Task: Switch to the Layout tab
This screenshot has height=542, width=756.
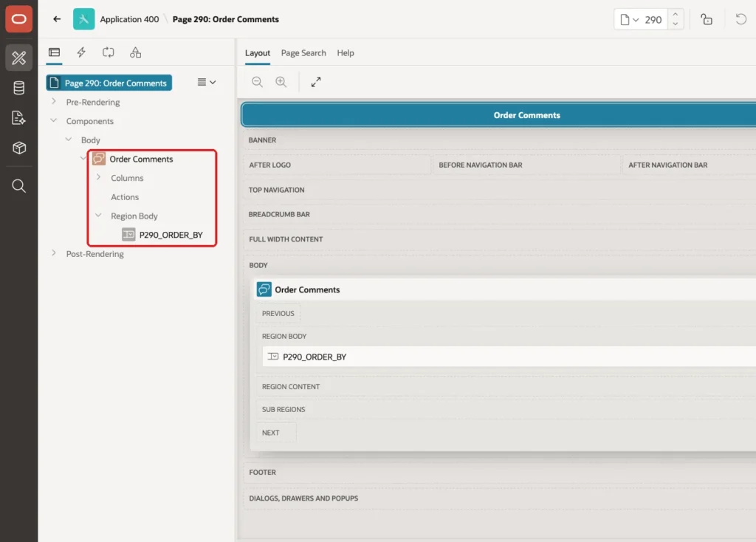Action: click(x=258, y=53)
